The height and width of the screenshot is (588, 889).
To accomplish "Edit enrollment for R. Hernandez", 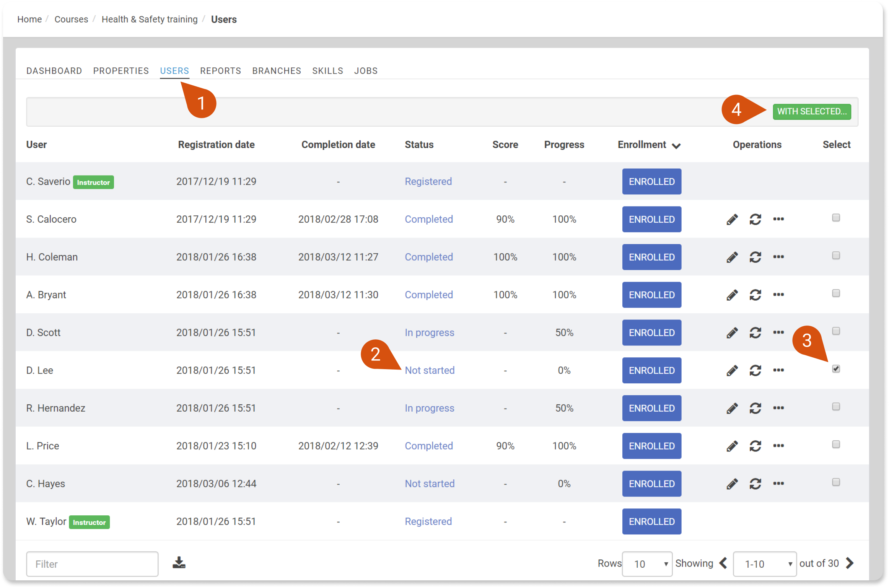I will (732, 409).
